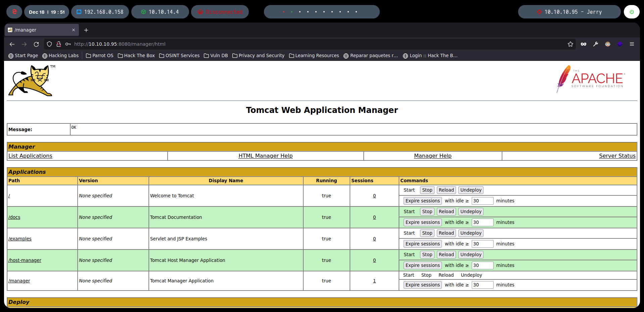This screenshot has height=312, width=644.
Task: Click the 10.10.14.4 VPN indicator
Action: point(160,12)
